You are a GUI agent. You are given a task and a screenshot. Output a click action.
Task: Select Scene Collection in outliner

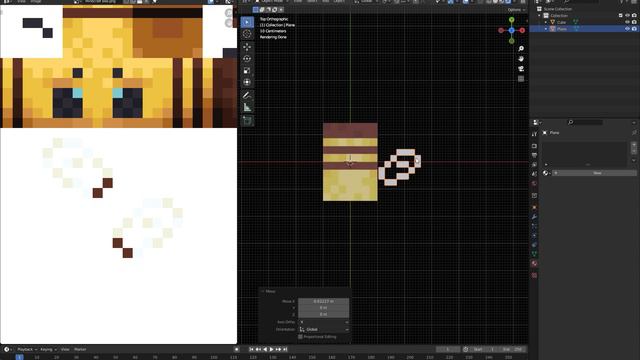pyautogui.click(x=558, y=9)
